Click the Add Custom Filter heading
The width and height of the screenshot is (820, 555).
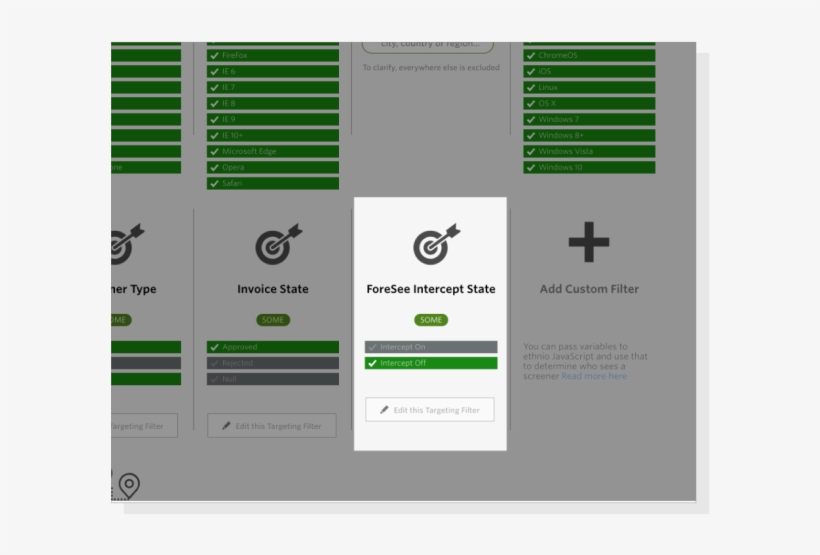[589, 289]
